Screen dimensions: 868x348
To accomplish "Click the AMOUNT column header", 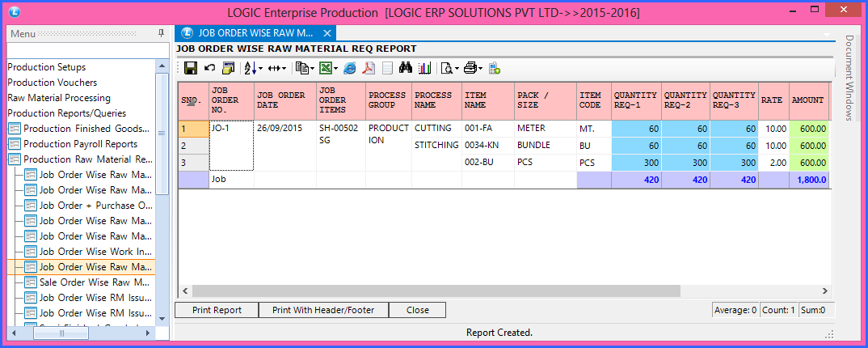I will click(809, 100).
